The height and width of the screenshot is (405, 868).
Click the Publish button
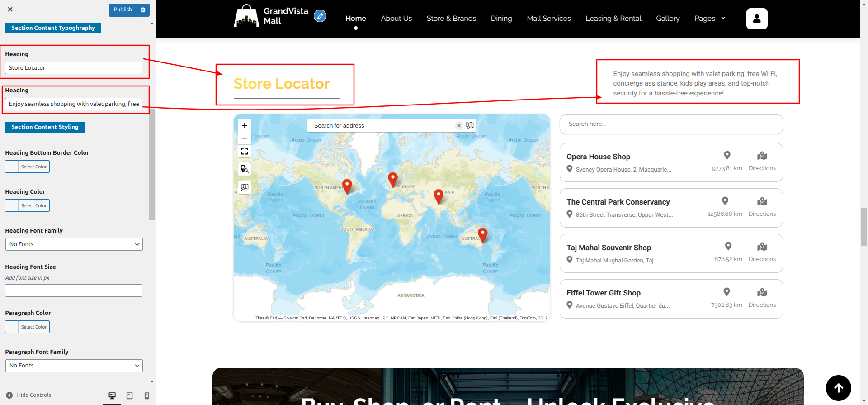coord(123,10)
